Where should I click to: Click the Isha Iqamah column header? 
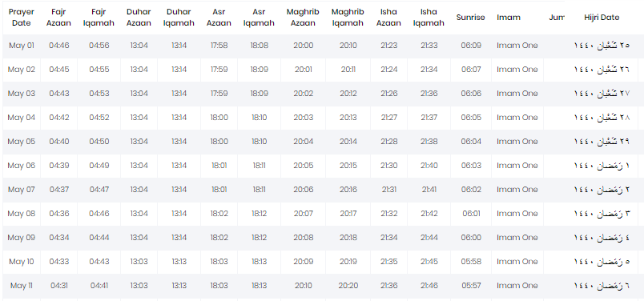coord(429,18)
